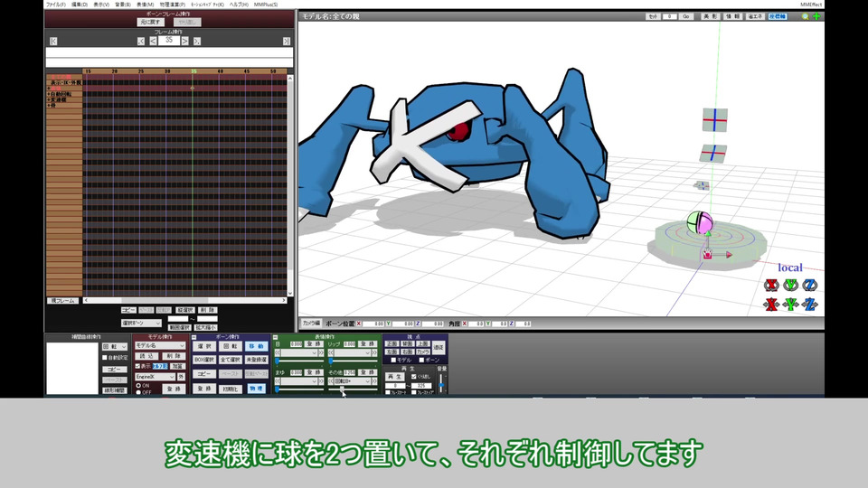Click the local Z move axis icon
Image resolution: width=868 pixels, height=488 pixels.
[x=810, y=305]
